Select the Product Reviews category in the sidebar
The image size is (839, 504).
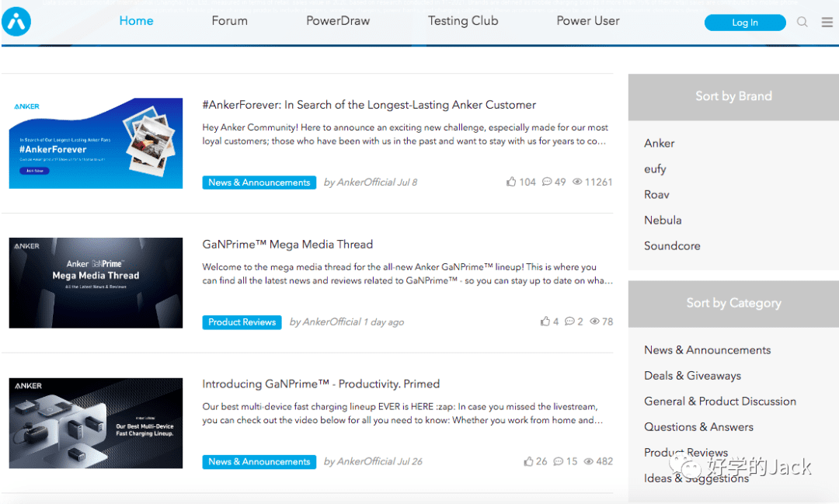[x=686, y=453]
